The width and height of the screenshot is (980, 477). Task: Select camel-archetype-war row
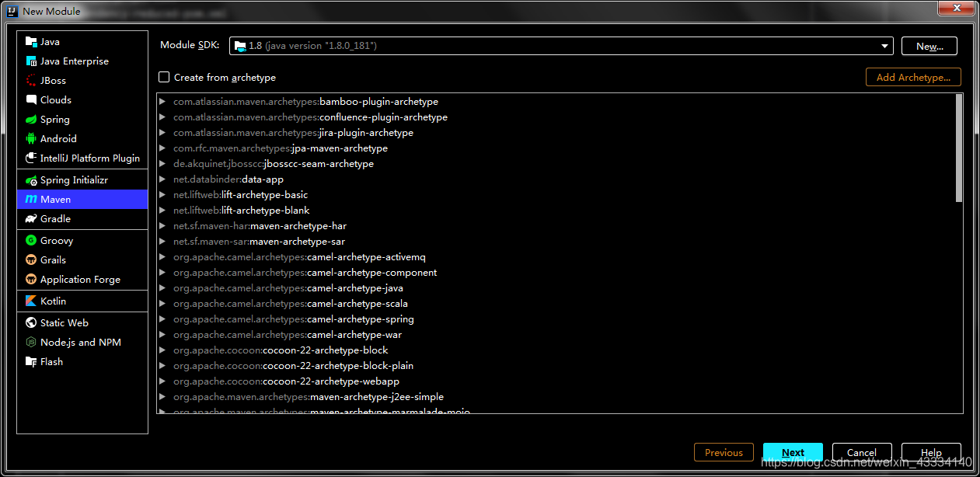pyautogui.click(x=556, y=335)
